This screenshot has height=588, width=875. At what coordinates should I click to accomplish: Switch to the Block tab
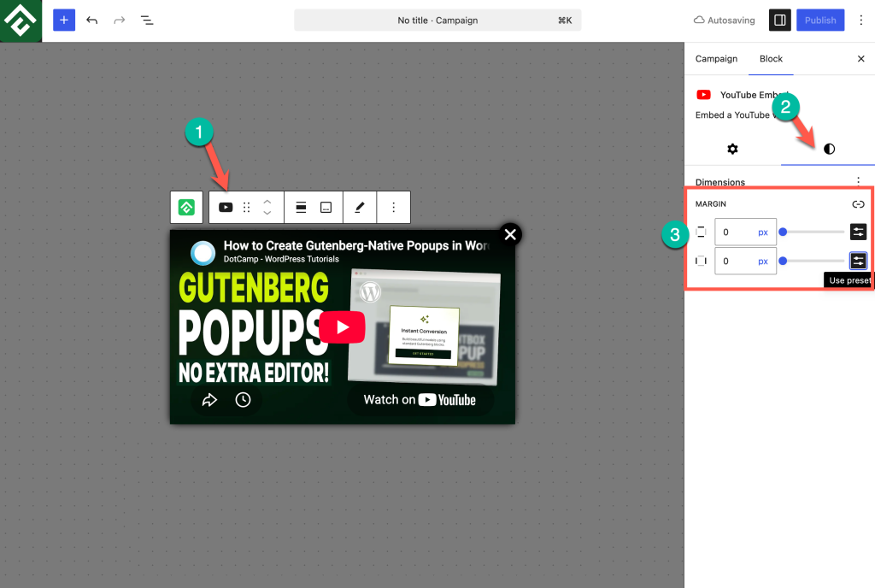pos(771,59)
